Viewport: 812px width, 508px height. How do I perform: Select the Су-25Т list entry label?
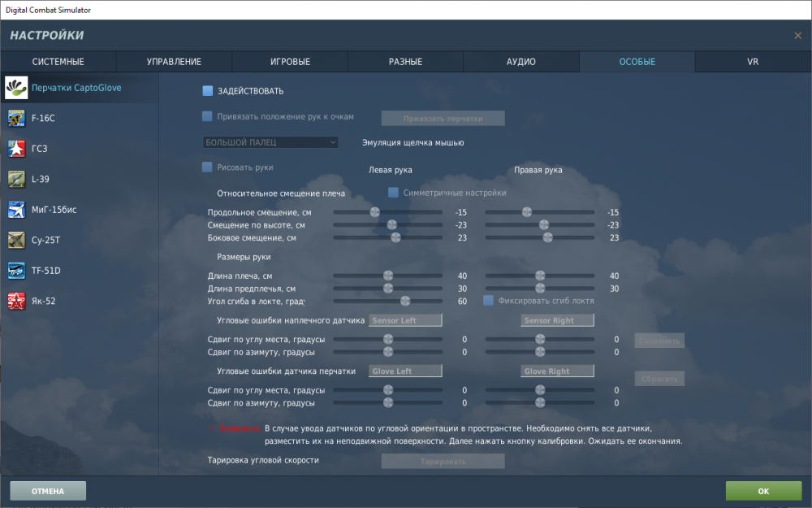45,240
